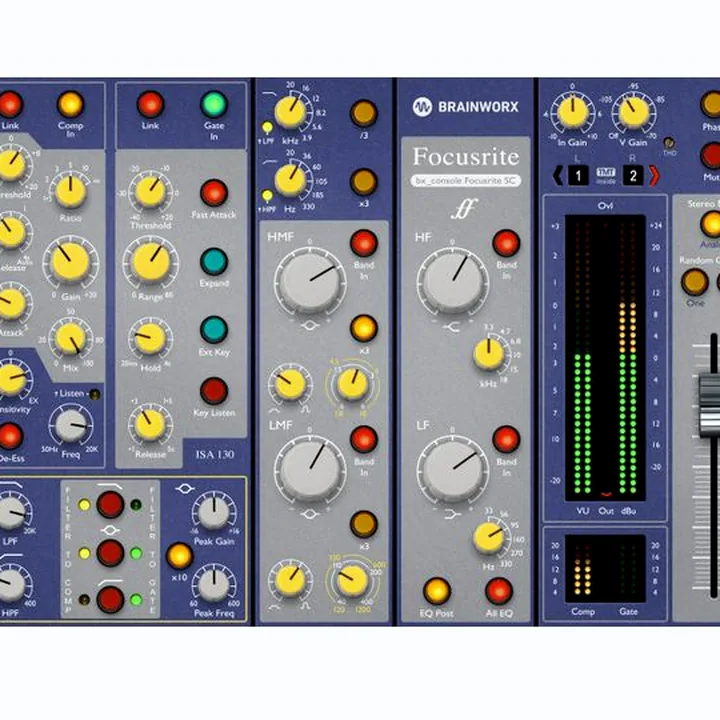Click the compressor Ratio knob

tap(71, 191)
